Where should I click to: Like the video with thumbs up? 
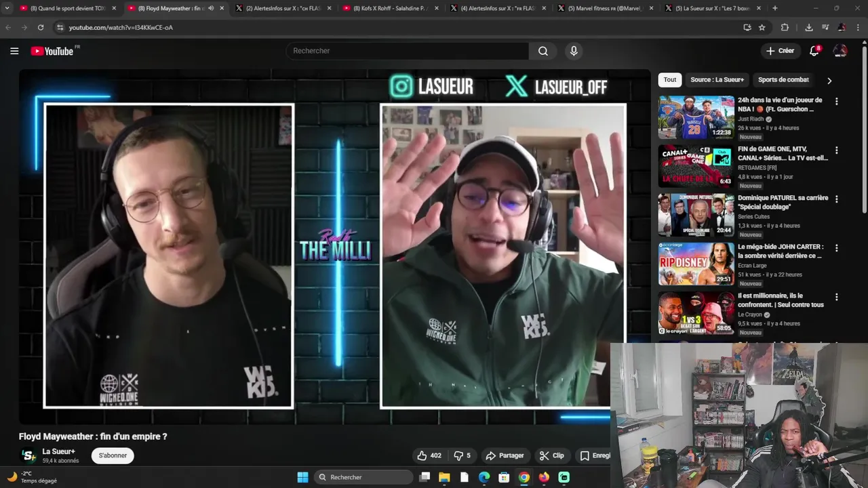point(429,455)
